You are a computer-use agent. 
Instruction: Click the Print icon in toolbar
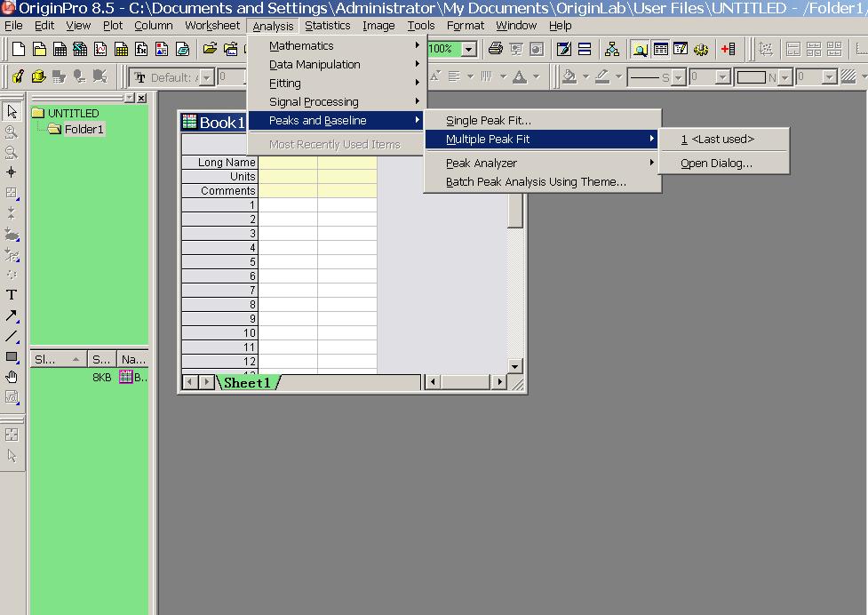496,49
